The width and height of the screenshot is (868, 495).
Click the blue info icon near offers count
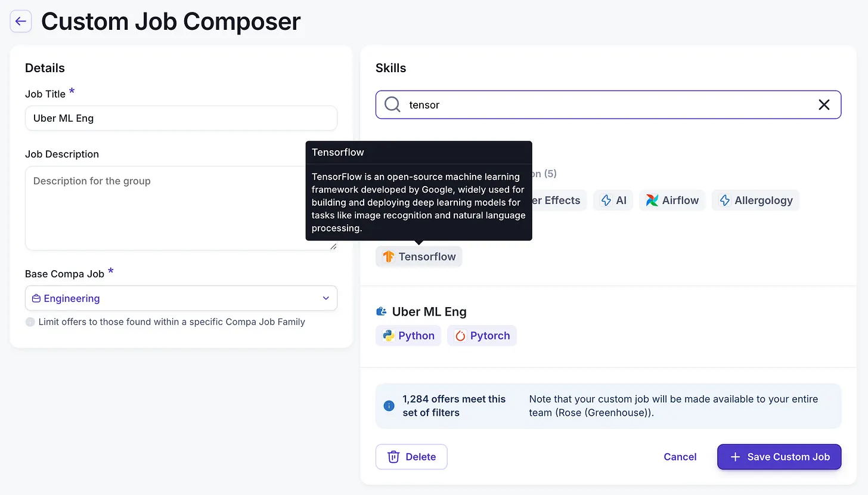point(389,406)
